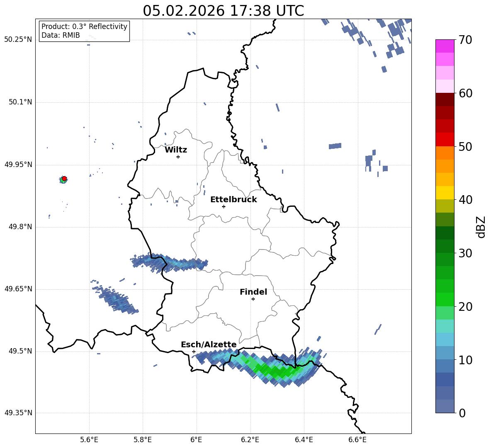Click the colorbar value 50
The image size is (491, 448).
(x=465, y=147)
